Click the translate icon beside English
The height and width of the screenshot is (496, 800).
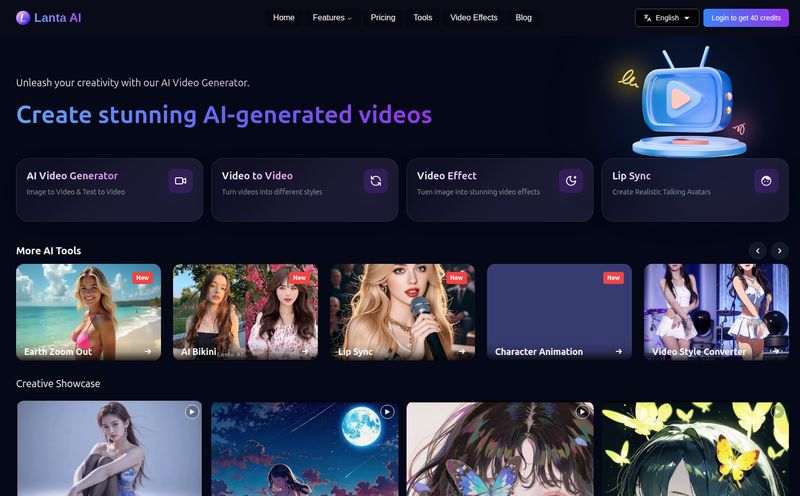[x=647, y=18]
